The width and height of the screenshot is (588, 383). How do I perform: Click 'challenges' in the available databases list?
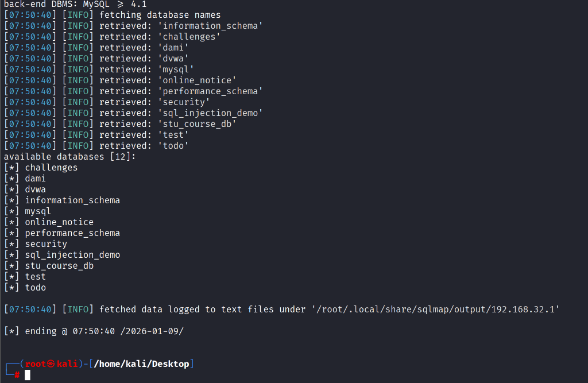coord(51,168)
